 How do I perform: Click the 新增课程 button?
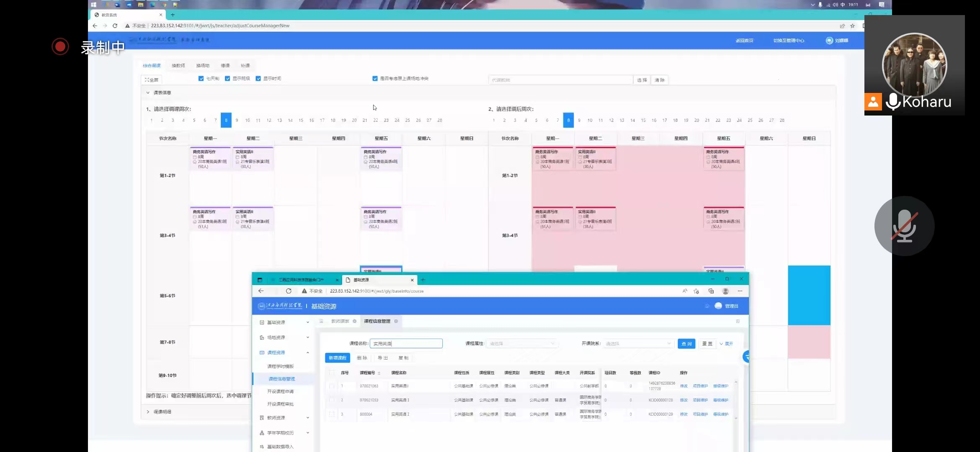[x=337, y=358]
